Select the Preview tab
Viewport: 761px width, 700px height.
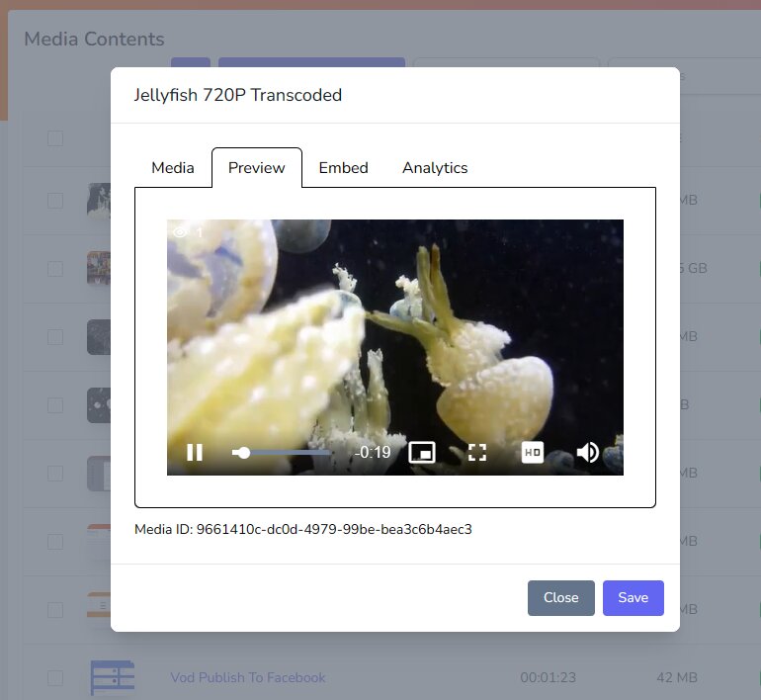[x=257, y=168]
